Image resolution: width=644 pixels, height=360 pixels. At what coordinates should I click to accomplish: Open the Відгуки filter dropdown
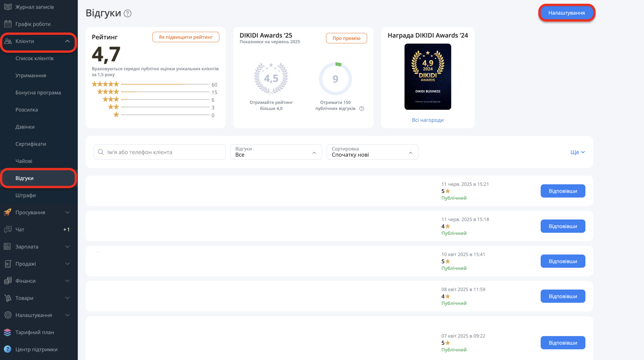276,152
